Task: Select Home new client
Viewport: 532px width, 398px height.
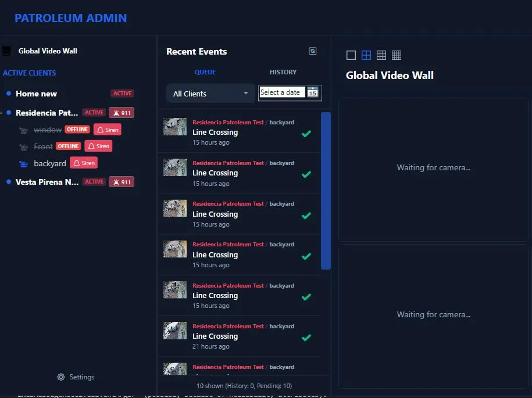Action: tap(36, 94)
